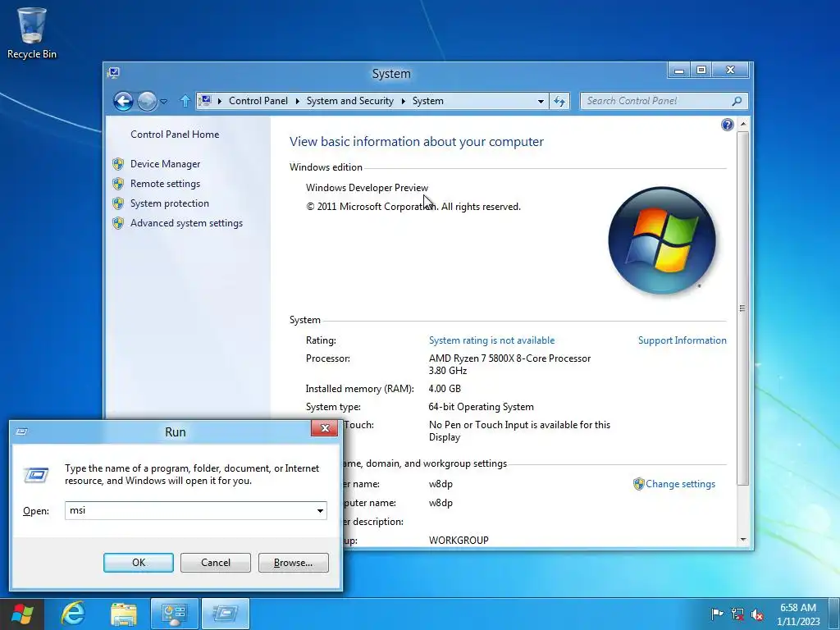Open Action Center flag tray icon

[x=717, y=614]
